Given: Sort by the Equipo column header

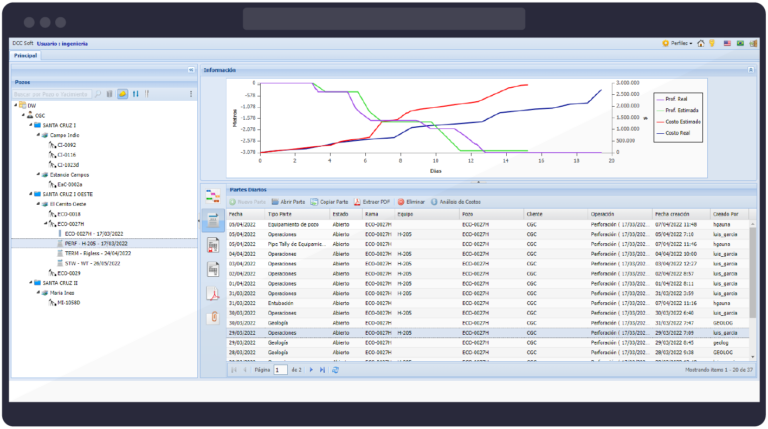Looking at the screenshot, I should point(426,214).
